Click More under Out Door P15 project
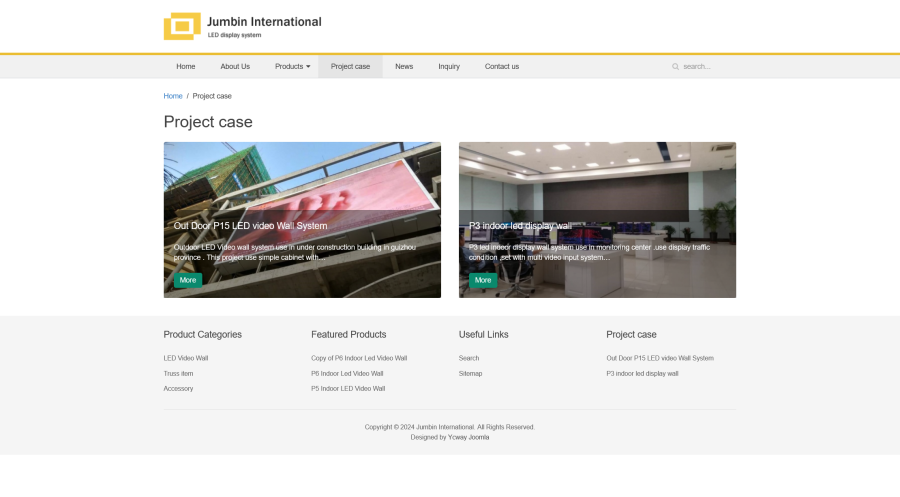Screen dimensions: 900x497 point(188,280)
